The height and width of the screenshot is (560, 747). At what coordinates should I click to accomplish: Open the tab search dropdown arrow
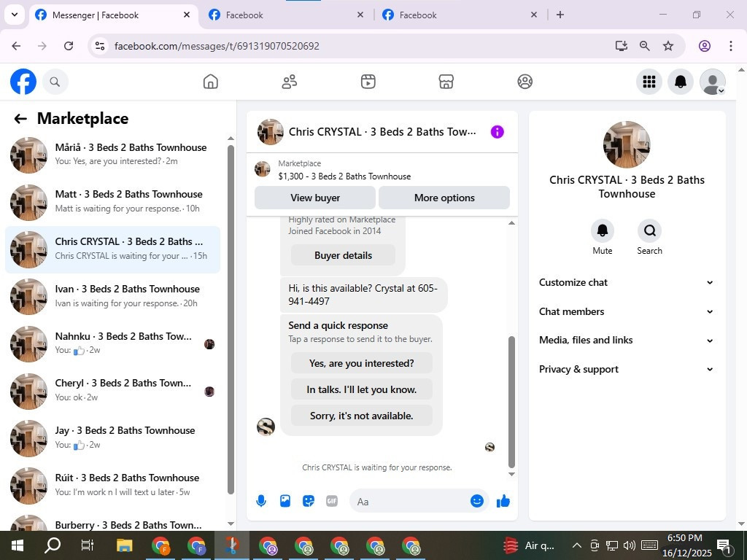click(15, 15)
